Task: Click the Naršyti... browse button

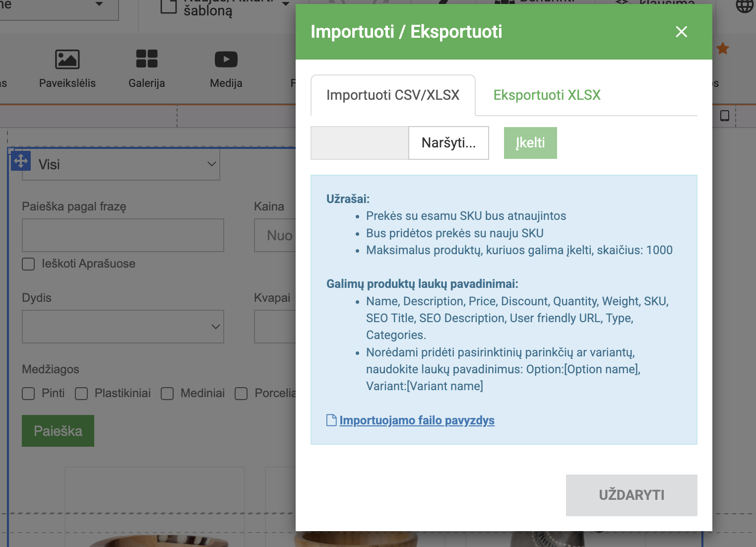Action: pyautogui.click(x=448, y=143)
